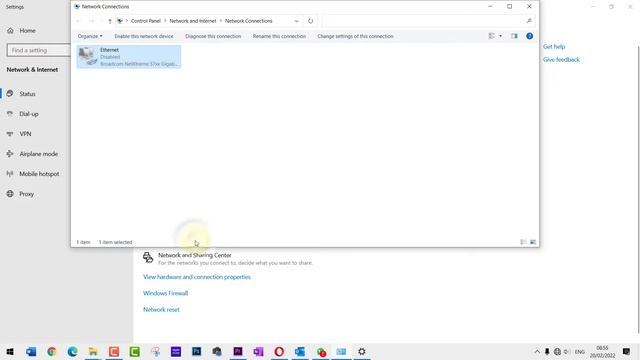Click Network and Internet in the breadcrumb
This screenshot has height=360, width=640.
click(193, 21)
